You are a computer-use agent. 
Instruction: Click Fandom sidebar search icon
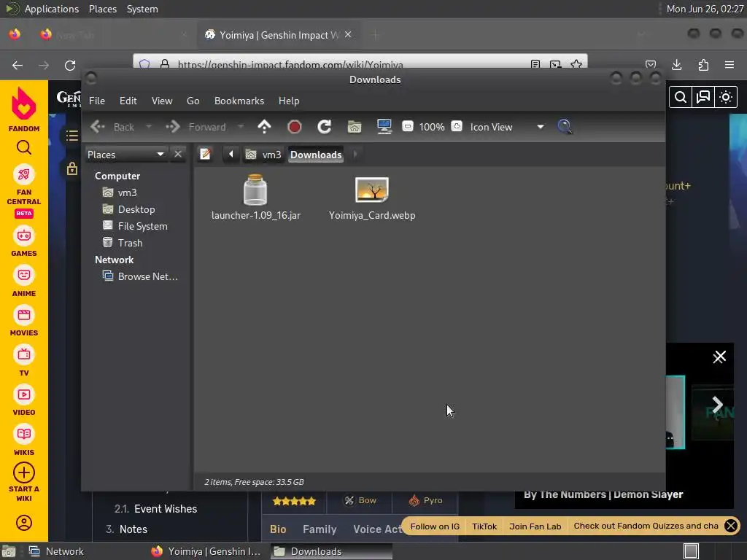[x=24, y=147]
